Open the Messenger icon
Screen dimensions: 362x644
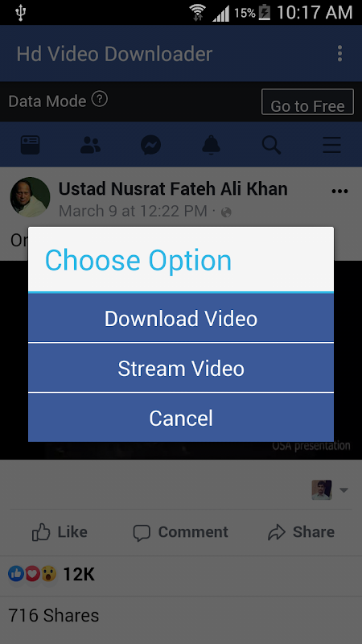150,145
